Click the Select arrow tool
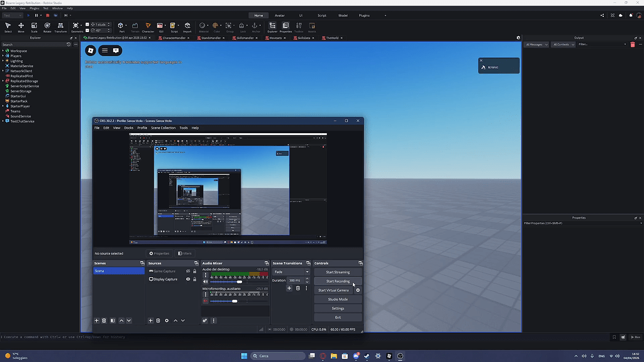Image resolution: width=644 pixels, height=362 pixels. click(x=8, y=27)
